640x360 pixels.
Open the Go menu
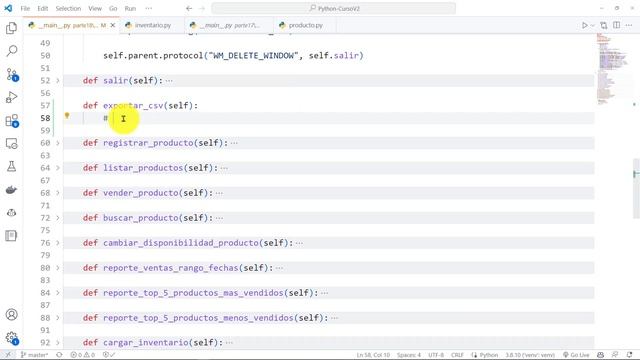[x=113, y=8]
